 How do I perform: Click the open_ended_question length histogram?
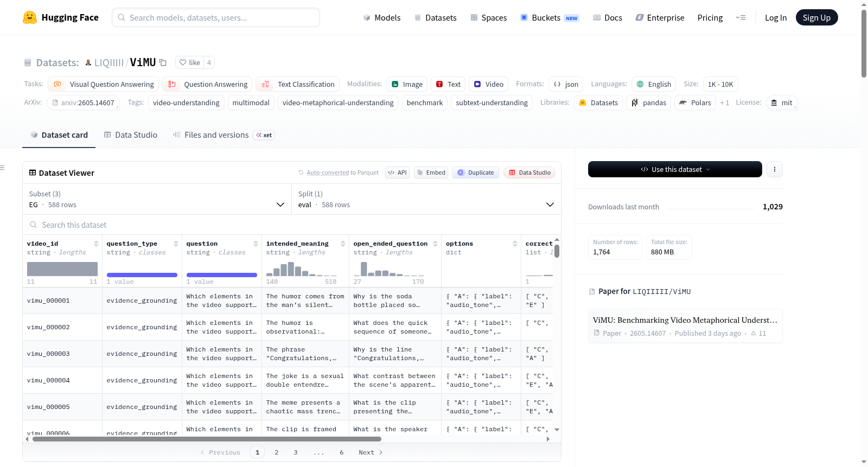pos(388,268)
